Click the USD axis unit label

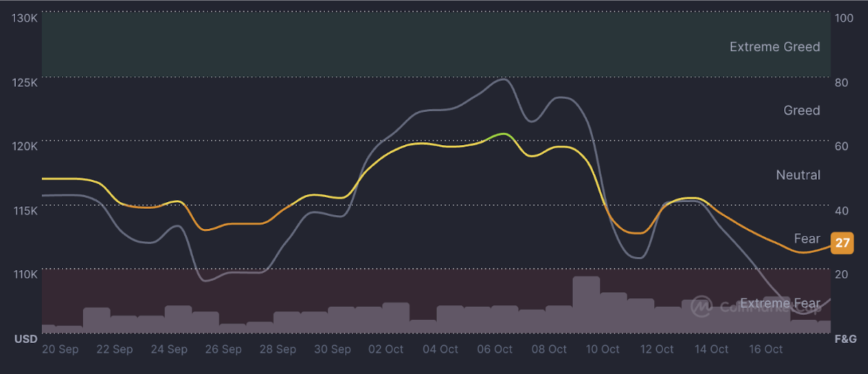click(x=26, y=339)
